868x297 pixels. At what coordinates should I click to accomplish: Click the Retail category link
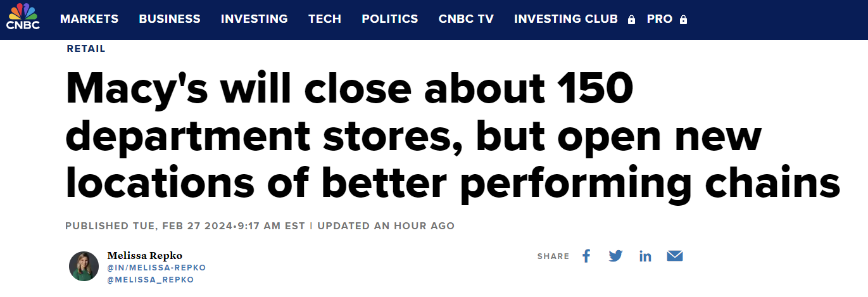point(86,49)
